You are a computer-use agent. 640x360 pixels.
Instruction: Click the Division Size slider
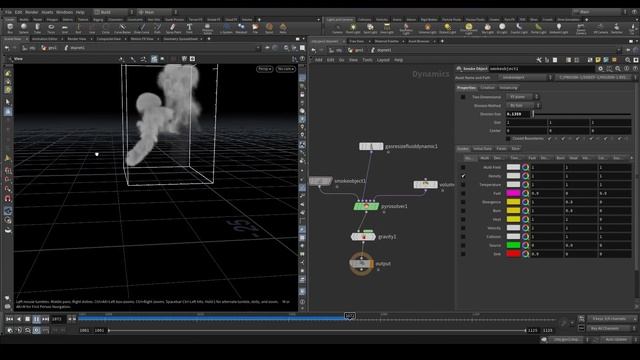[x=582, y=114]
